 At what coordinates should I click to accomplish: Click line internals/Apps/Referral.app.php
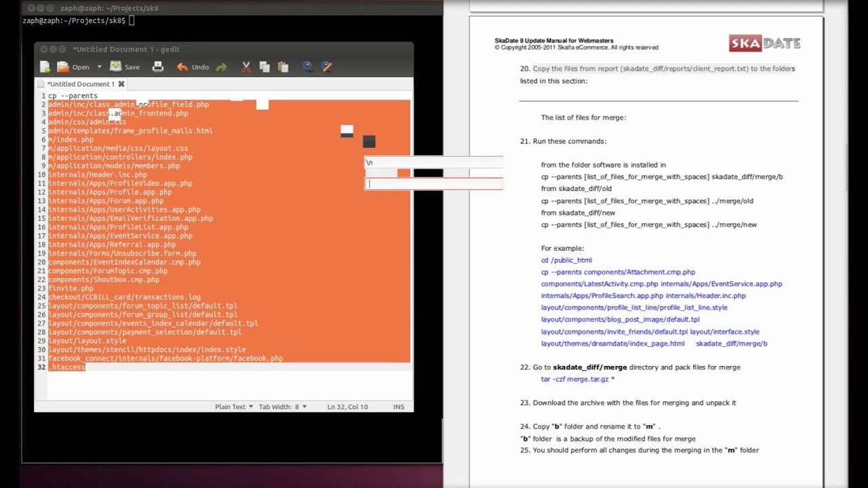point(112,245)
